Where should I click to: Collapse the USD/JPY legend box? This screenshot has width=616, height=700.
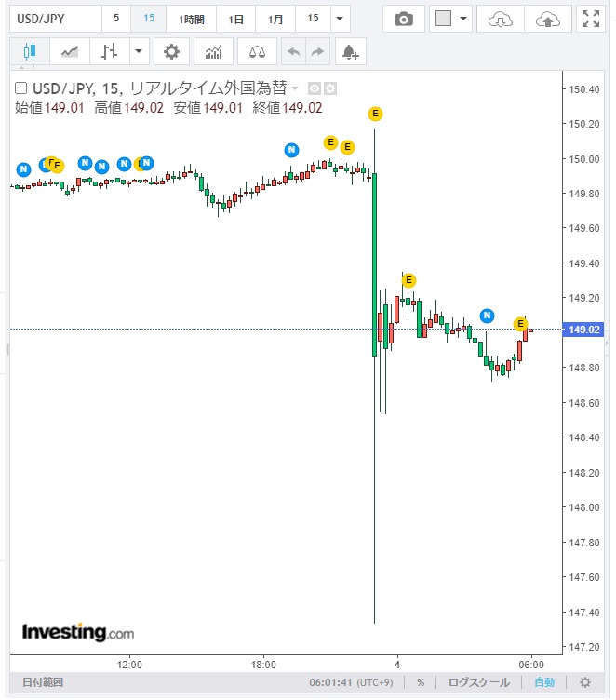[20, 88]
